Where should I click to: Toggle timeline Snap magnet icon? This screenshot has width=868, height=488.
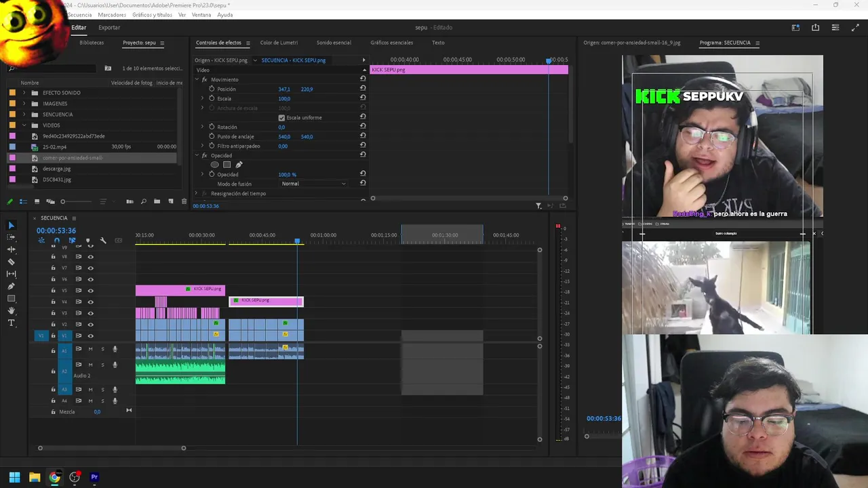[x=56, y=241]
